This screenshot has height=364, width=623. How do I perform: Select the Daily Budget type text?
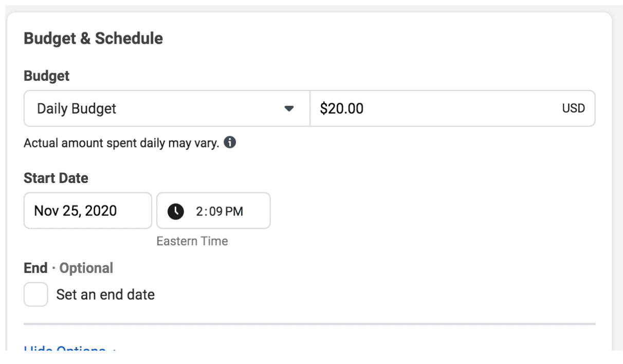pyautogui.click(x=77, y=109)
